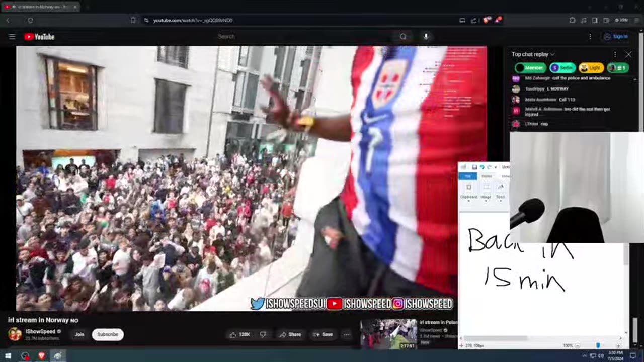Switch to the Paint Home tab
644x362 pixels.
[x=487, y=176]
